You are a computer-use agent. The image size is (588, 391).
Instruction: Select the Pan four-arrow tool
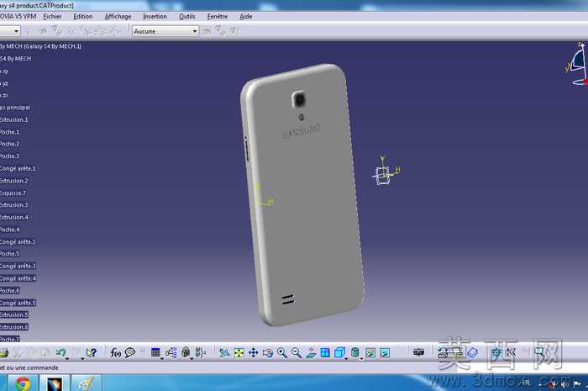[254, 352]
